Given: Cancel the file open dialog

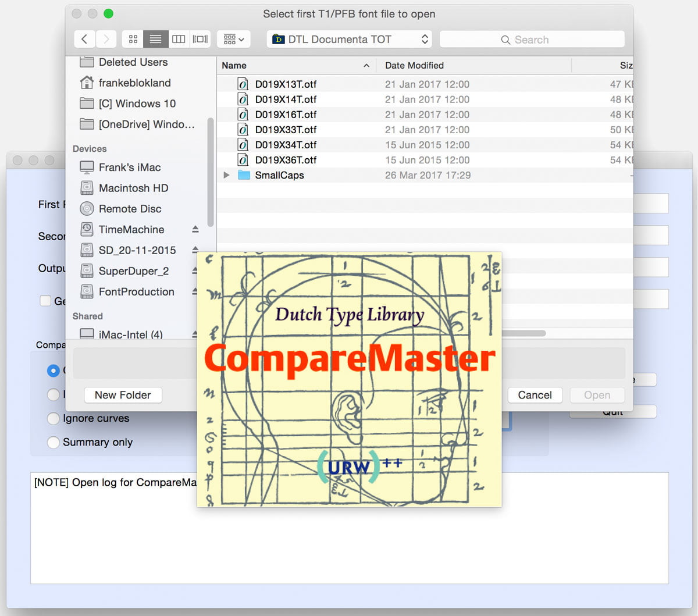Looking at the screenshot, I should [535, 395].
